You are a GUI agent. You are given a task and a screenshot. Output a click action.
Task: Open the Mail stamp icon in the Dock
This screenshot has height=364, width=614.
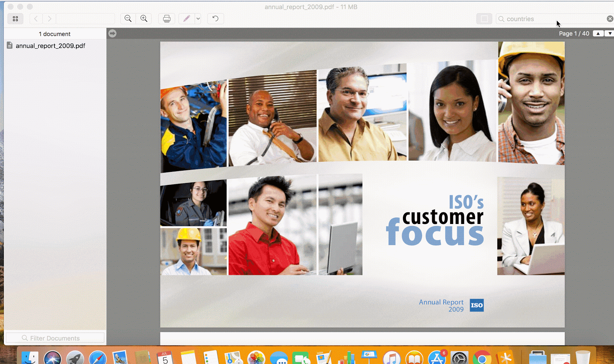120,358
